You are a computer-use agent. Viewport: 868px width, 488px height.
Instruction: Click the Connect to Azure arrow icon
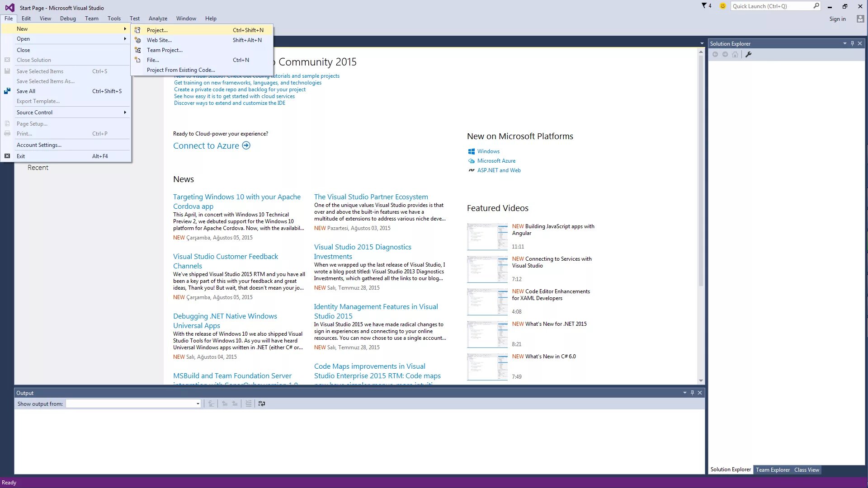pos(246,145)
